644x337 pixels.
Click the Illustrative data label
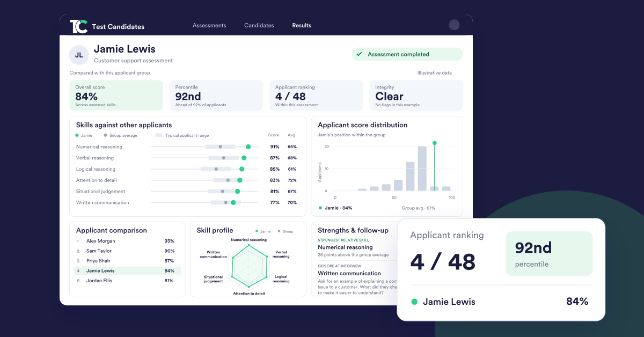[x=435, y=73]
